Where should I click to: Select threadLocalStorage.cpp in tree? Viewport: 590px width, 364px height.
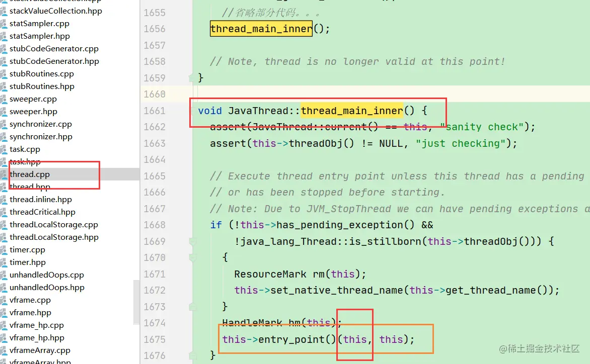pos(54,225)
